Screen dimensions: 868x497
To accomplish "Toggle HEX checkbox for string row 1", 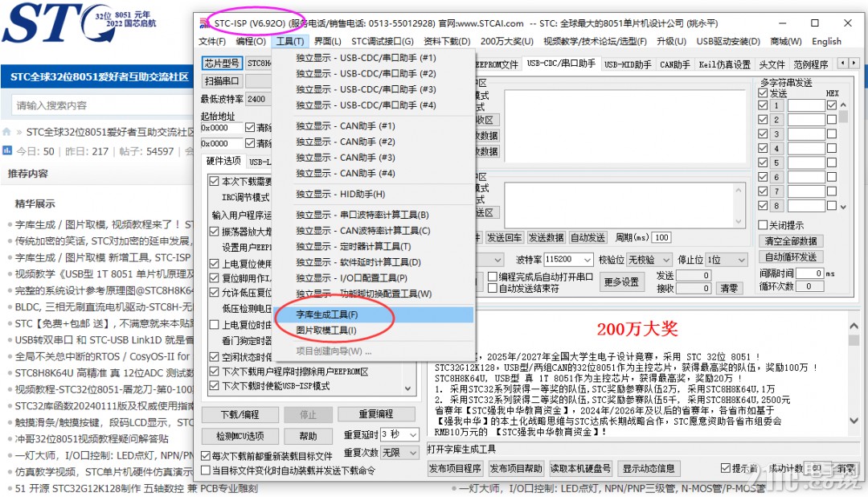I will (x=832, y=105).
